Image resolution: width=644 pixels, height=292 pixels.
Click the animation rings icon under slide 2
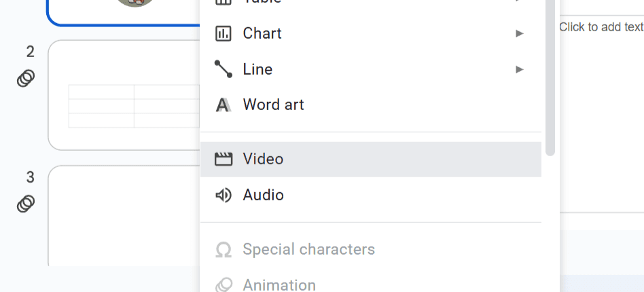coord(26,78)
